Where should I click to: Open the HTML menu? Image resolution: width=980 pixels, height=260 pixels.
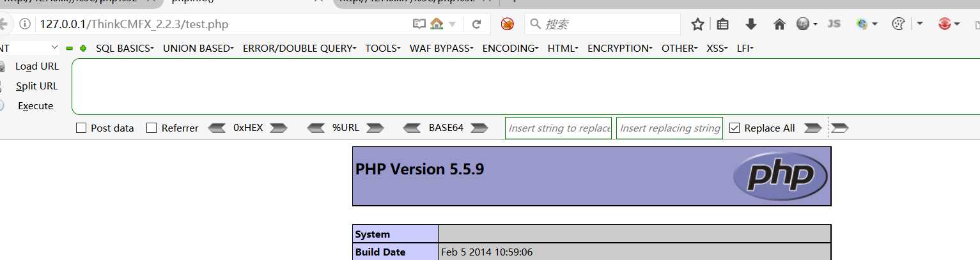click(x=563, y=48)
